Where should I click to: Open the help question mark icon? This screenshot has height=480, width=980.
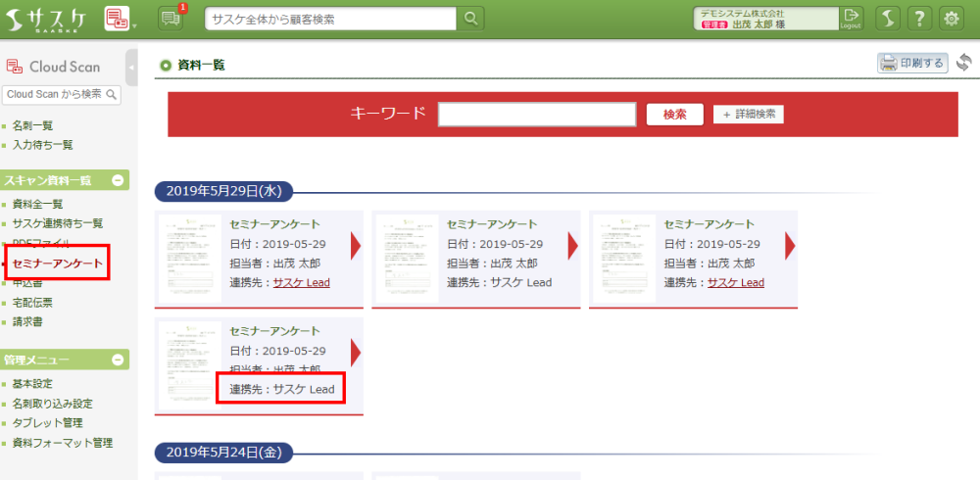(x=919, y=18)
